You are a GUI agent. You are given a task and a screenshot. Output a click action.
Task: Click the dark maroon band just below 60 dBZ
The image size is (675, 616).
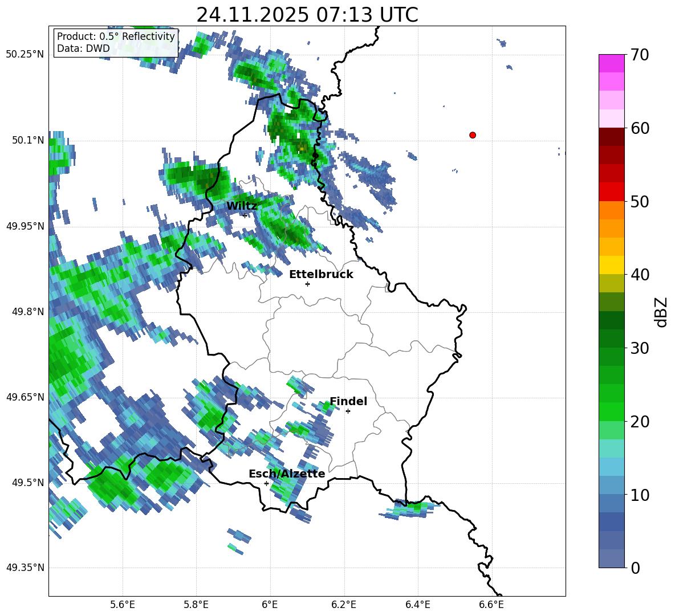point(612,137)
